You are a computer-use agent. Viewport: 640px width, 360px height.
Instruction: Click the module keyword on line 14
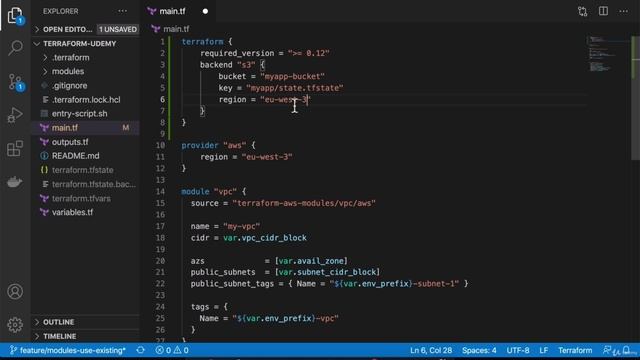coord(195,191)
